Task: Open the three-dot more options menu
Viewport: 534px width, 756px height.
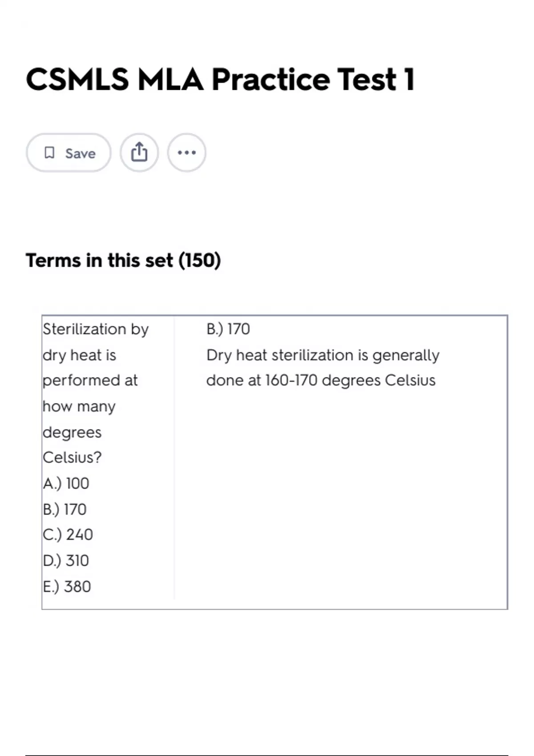Action: (x=186, y=153)
